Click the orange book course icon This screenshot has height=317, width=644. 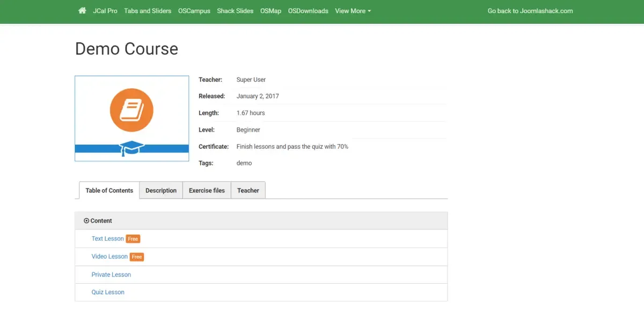131,110
